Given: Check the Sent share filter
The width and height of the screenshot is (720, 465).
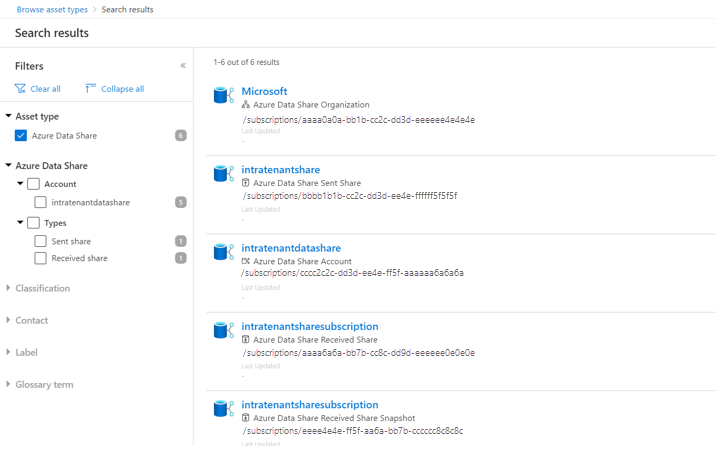Looking at the screenshot, I should (40, 241).
